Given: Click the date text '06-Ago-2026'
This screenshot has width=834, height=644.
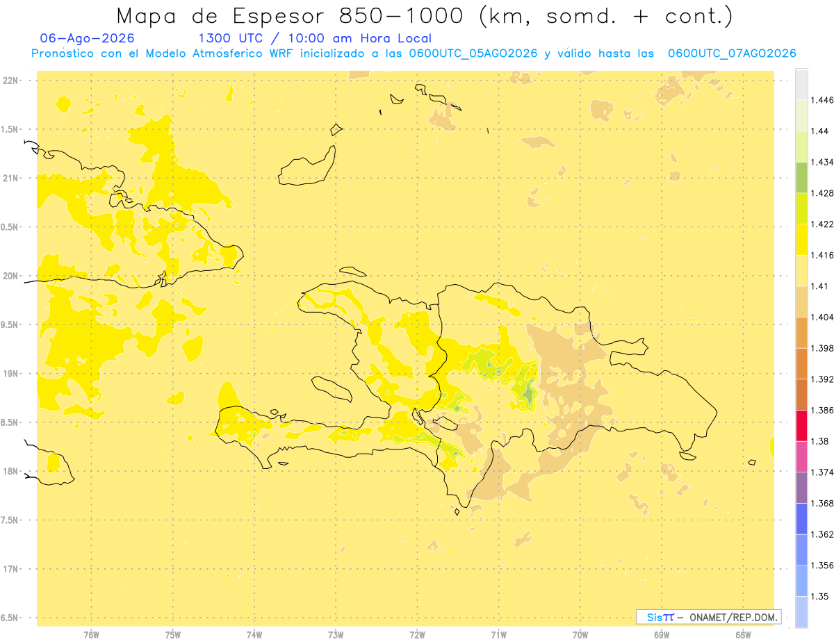Looking at the screenshot, I should point(88,38).
